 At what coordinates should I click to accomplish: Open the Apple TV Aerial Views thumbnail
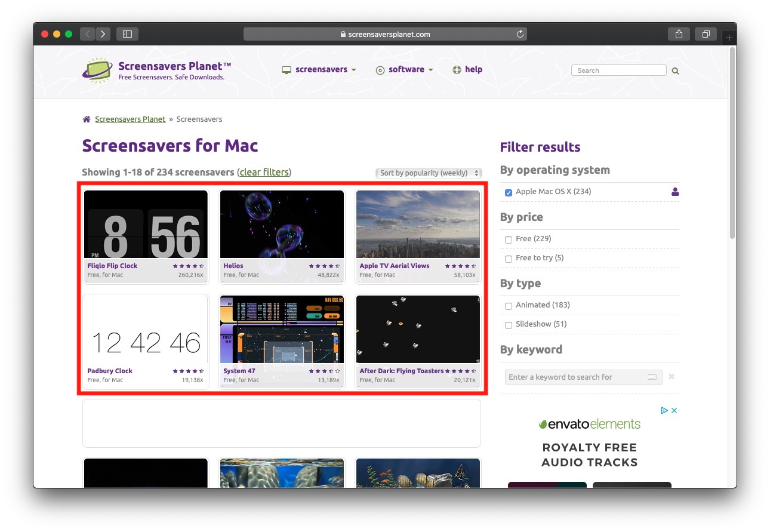[x=417, y=225]
